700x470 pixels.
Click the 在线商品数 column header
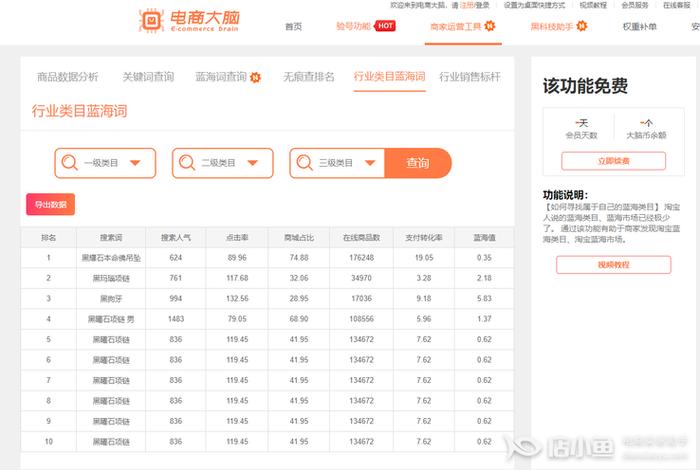click(x=362, y=237)
